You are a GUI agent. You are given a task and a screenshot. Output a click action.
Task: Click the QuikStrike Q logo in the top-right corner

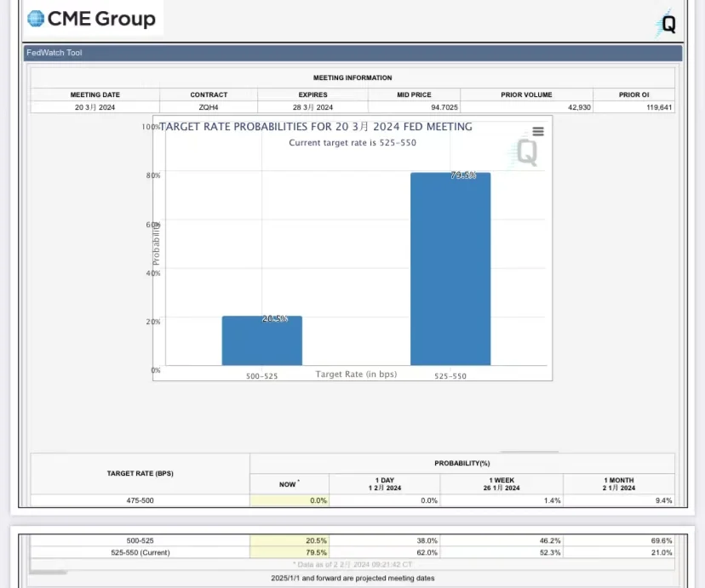pyautogui.click(x=668, y=24)
